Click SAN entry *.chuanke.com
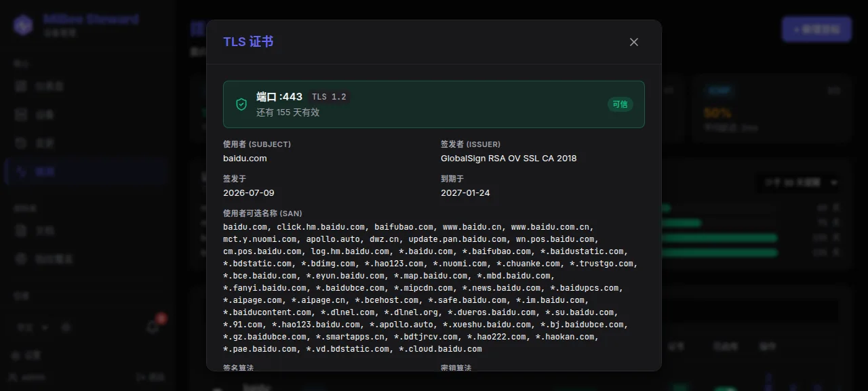The width and height of the screenshot is (868, 391). [528, 264]
